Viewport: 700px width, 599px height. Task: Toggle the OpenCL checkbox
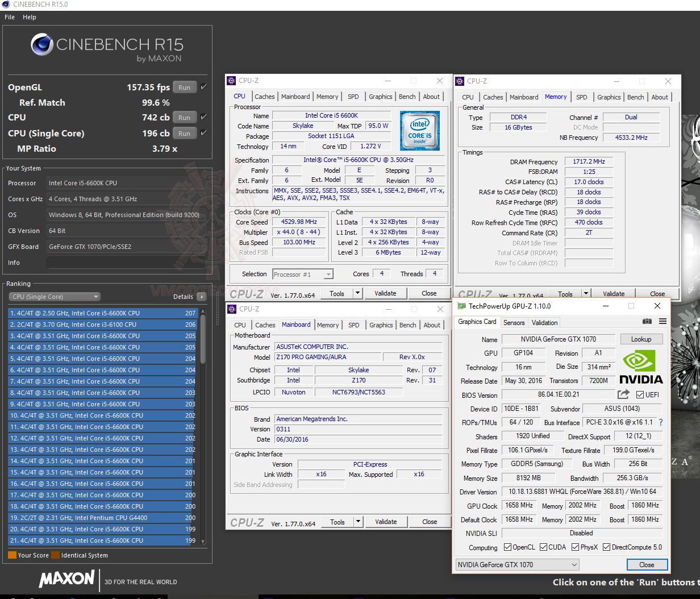pyautogui.click(x=507, y=547)
